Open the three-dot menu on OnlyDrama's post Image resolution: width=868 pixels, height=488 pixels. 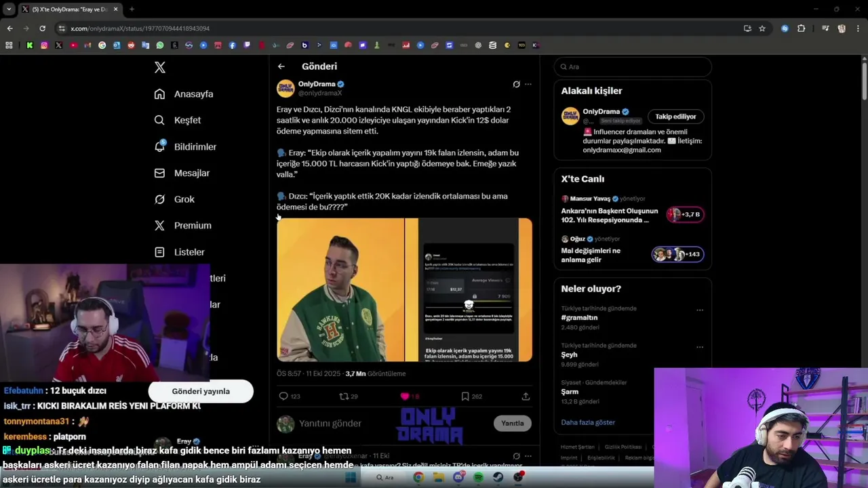528,84
